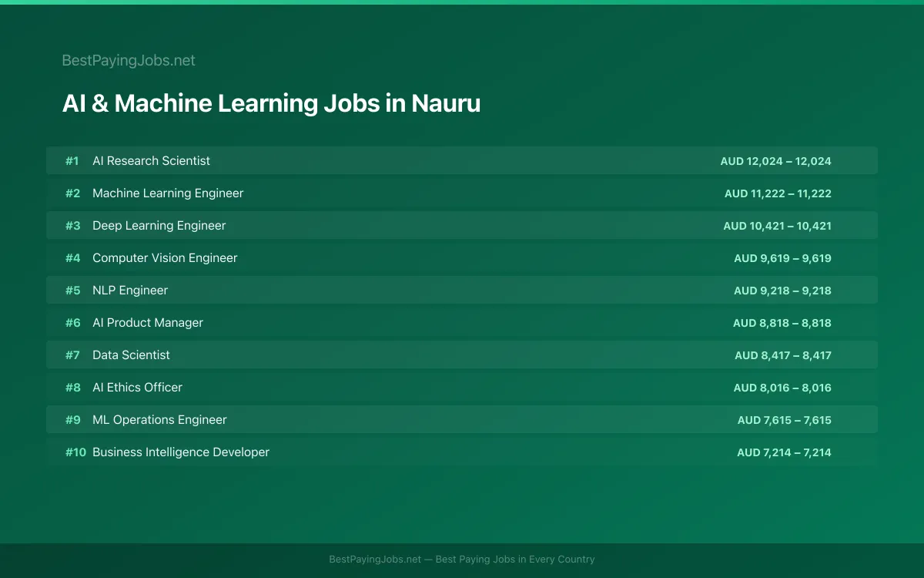Click the #8 rank number
Image resolution: width=924 pixels, height=578 pixels.
click(72, 388)
